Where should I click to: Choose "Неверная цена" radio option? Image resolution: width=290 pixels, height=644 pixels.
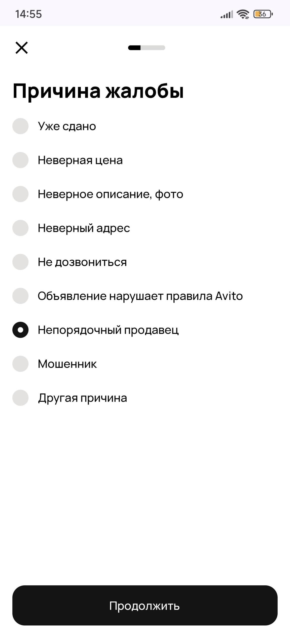20,160
